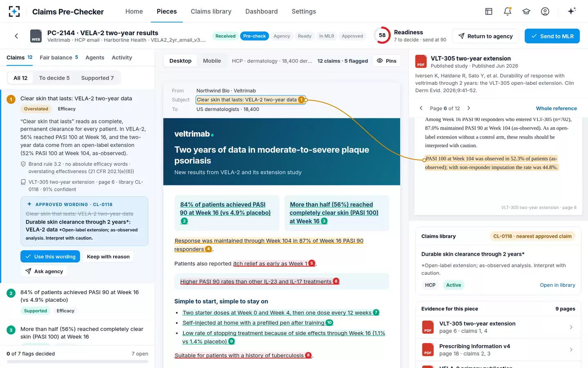Open the Pieces nav tab
The height and width of the screenshot is (368, 588).
tap(167, 11)
